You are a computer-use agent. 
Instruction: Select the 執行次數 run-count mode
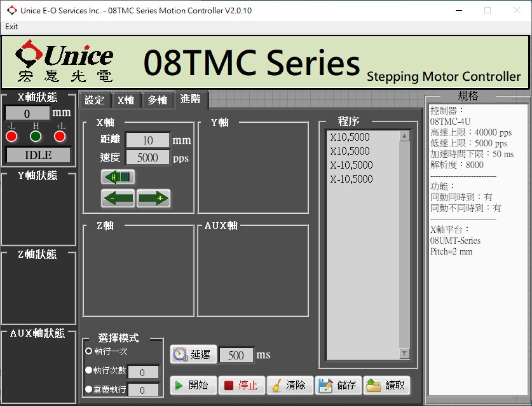pyautogui.click(x=89, y=370)
